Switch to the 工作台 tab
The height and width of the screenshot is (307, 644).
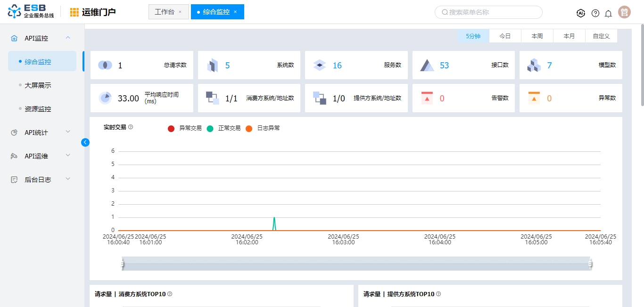[165, 12]
